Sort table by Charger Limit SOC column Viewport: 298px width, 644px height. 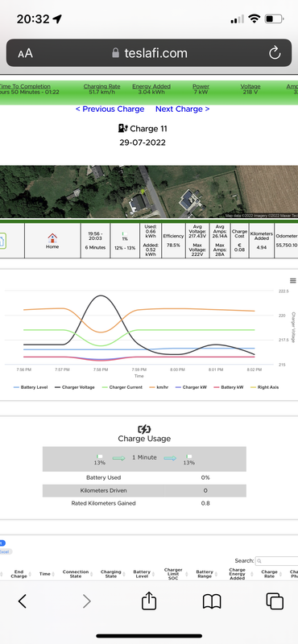(173, 574)
